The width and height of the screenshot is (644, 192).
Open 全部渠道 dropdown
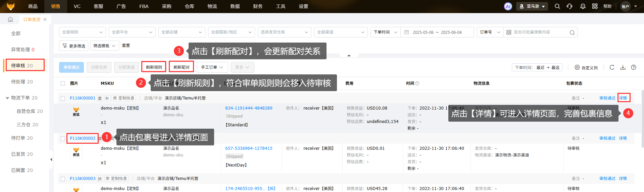[x=341, y=32]
